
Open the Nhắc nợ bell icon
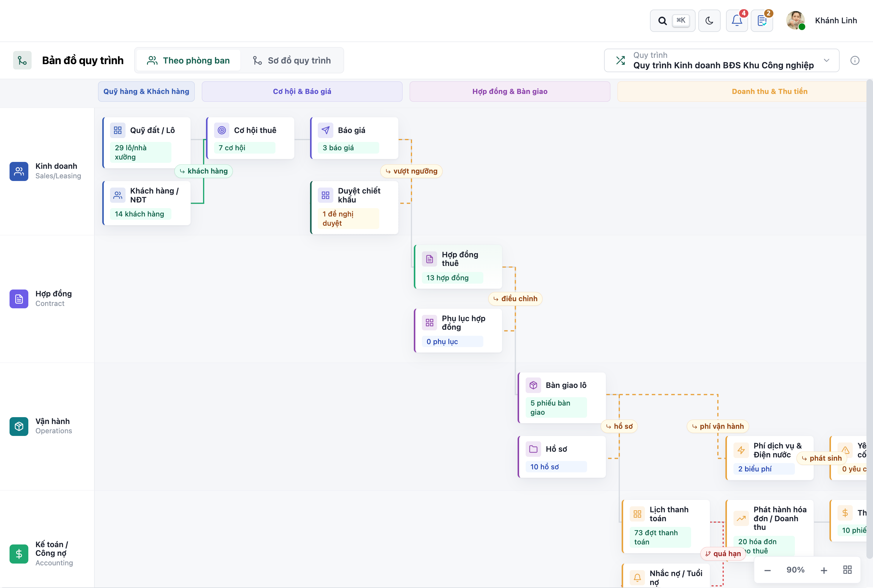[x=637, y=578]
